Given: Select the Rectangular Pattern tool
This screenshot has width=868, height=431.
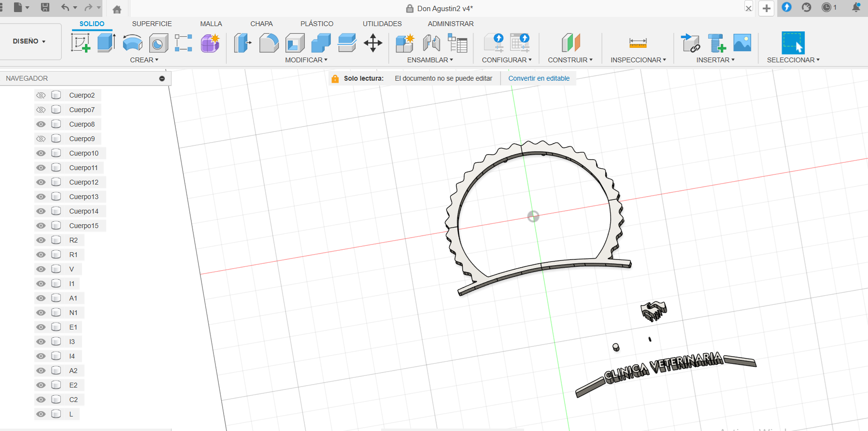Looking at the screenshot, I should coord(184,43).
